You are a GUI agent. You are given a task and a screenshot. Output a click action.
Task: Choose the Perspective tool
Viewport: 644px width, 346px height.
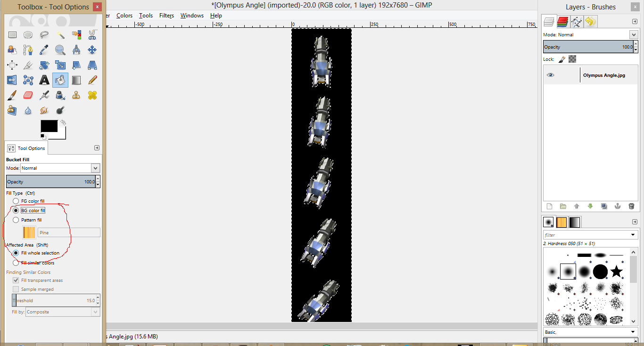[92, 65]
